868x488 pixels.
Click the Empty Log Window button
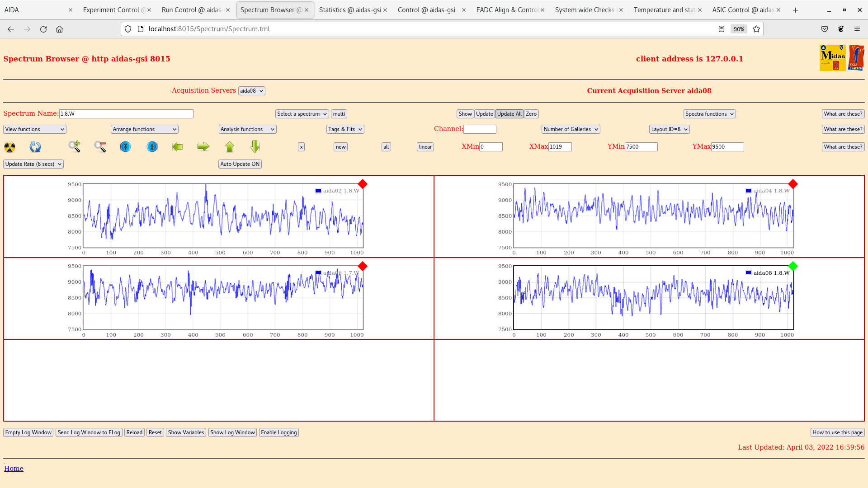point(28,432)
